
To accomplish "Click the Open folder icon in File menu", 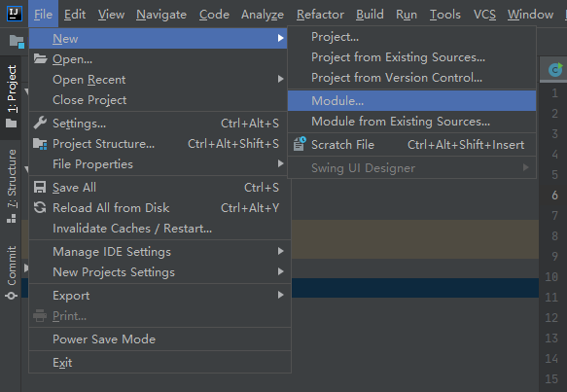I will click(x=40, y=58).
